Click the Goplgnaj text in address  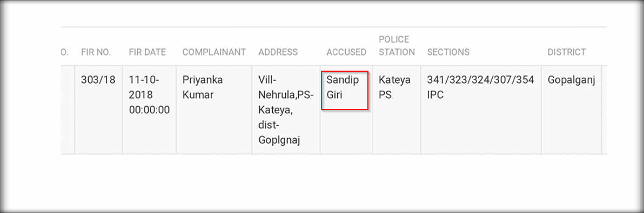click(x=279, y=141)
